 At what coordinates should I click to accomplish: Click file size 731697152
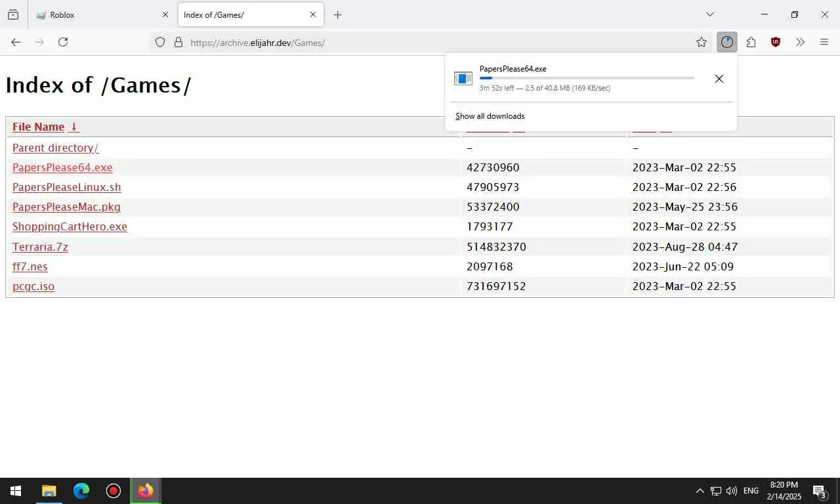click(x=496, y=286)
